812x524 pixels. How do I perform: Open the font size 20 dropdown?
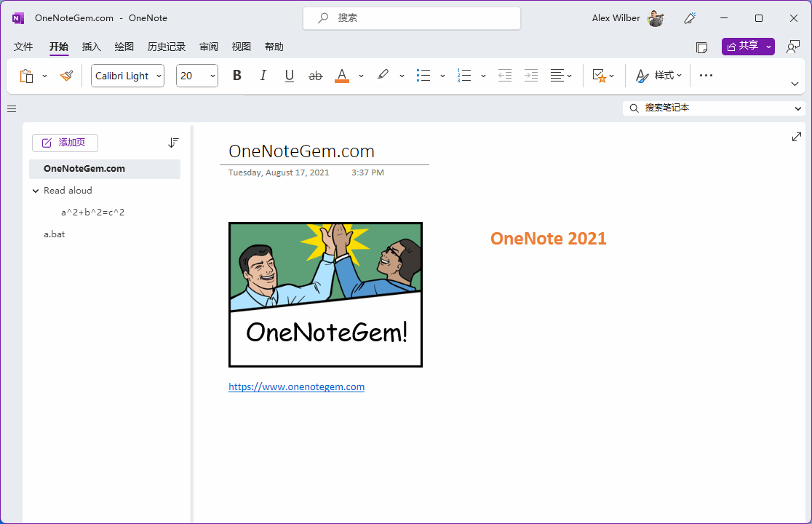click(196, 76)
